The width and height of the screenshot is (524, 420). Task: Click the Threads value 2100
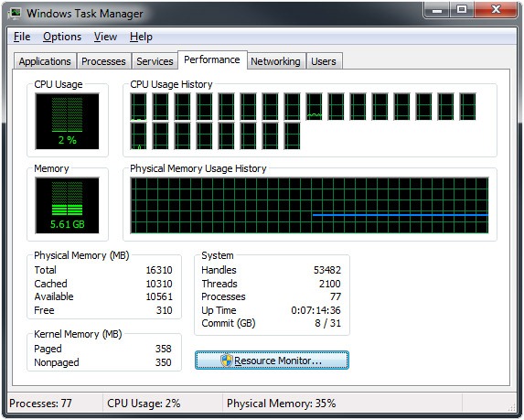[329, 284]
